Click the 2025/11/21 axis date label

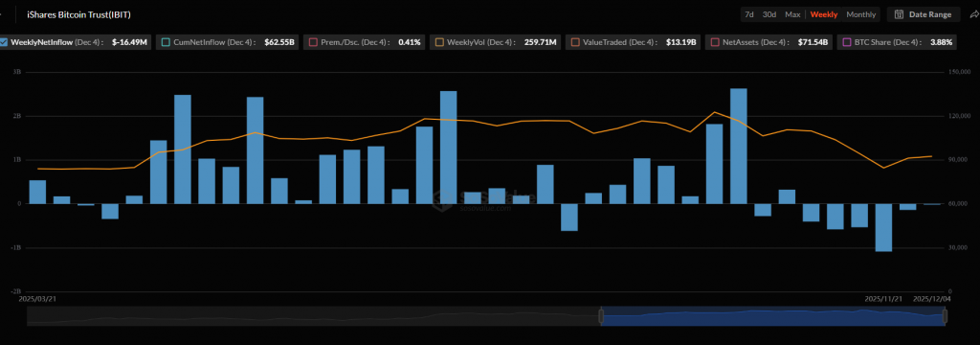coord(883,300)
